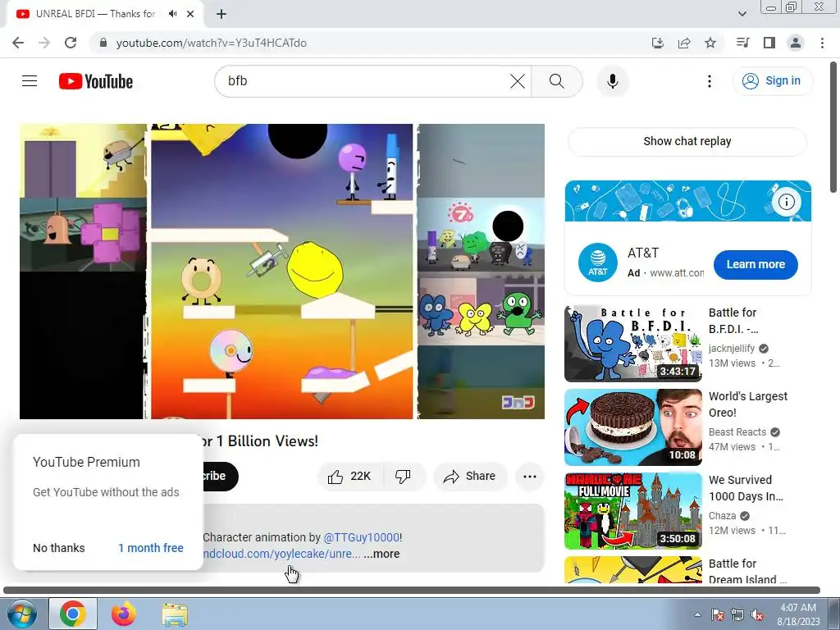840x630 pixels.
Task: Show hidden tray icons arrow
Action: [x=697, y=614]
